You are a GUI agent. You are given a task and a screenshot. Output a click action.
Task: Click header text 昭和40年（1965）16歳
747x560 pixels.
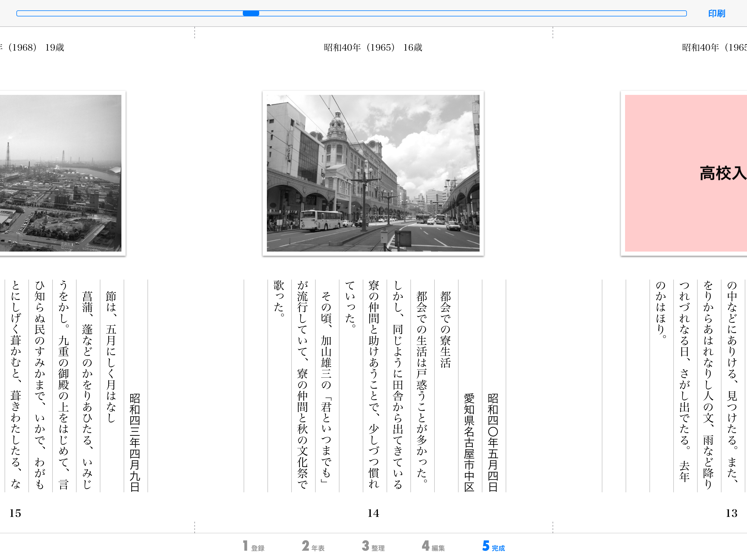pyautogui.click(x=373, y=47)
